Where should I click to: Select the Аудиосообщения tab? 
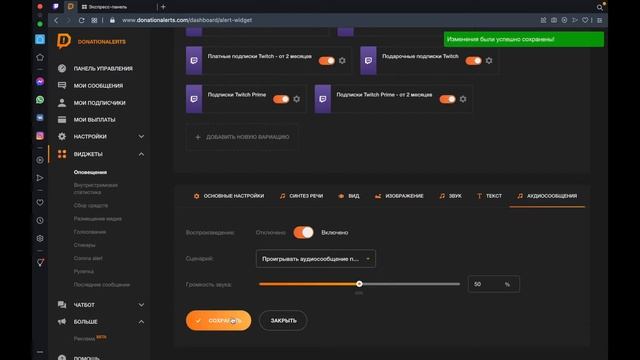[547, 196]
